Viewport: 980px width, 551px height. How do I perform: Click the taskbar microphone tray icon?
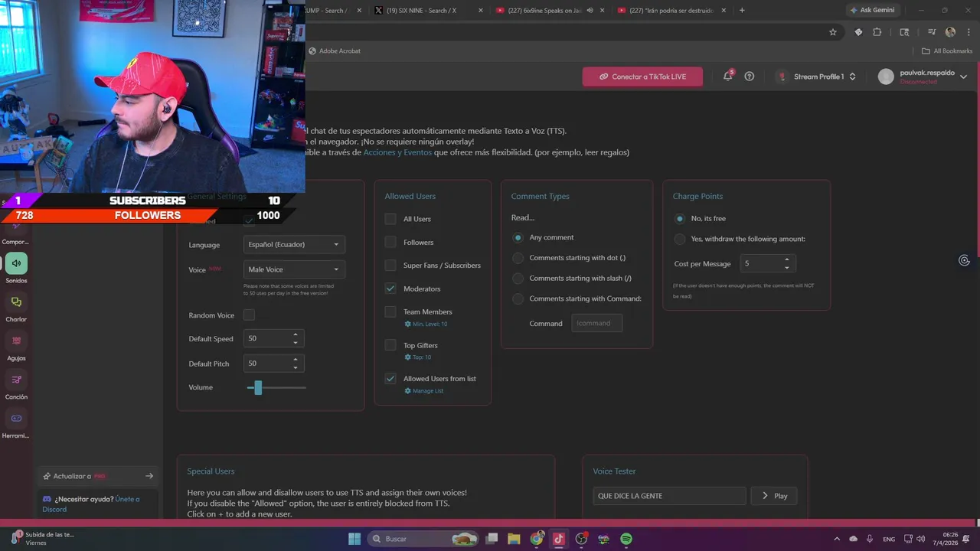coord(871,539)
